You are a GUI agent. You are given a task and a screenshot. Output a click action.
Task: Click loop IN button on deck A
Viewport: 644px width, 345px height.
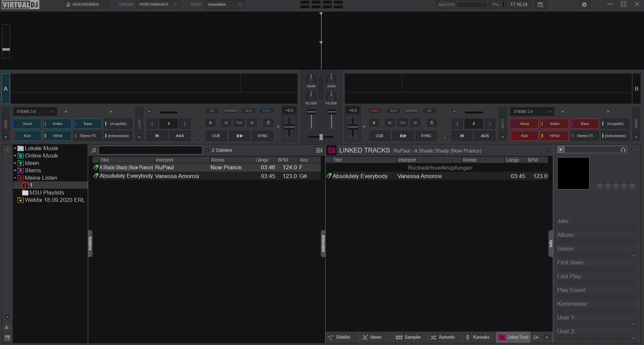(157, 136)
